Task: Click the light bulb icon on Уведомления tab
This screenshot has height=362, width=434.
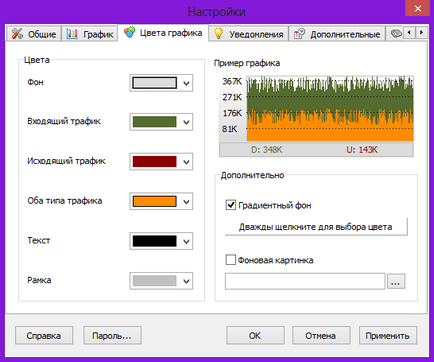Action: [218, 34]
